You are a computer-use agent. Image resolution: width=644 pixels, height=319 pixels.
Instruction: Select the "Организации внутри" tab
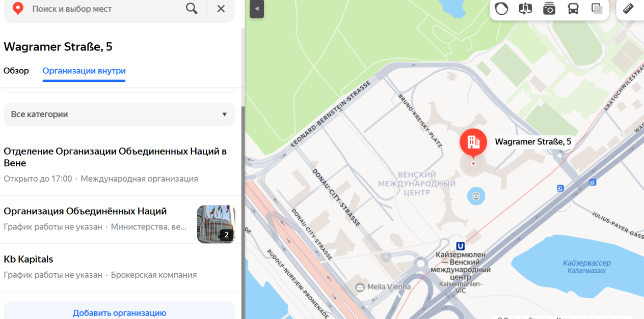pyautogui.click(x=84, y=71)
